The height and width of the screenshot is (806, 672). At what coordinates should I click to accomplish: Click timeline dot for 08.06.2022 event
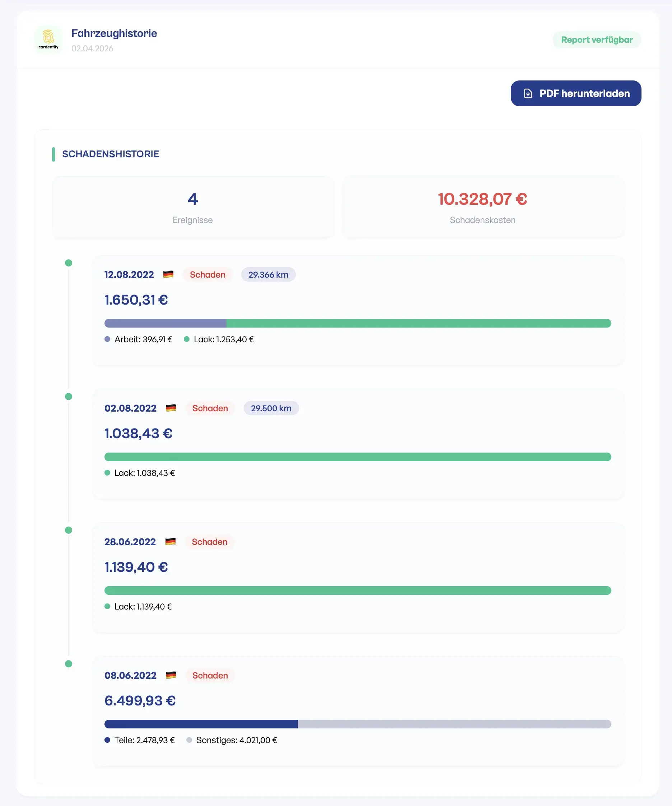pos(69,664)
